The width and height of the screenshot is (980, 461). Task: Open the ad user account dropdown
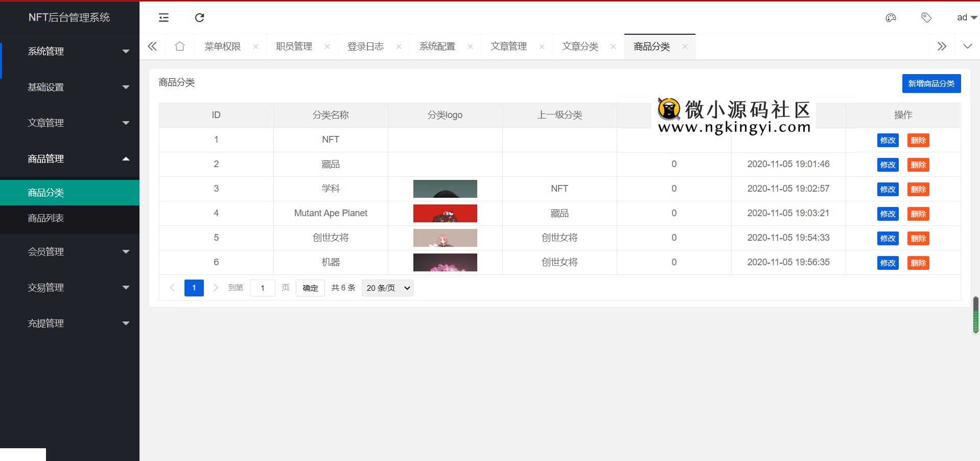[x=966, y=18]
